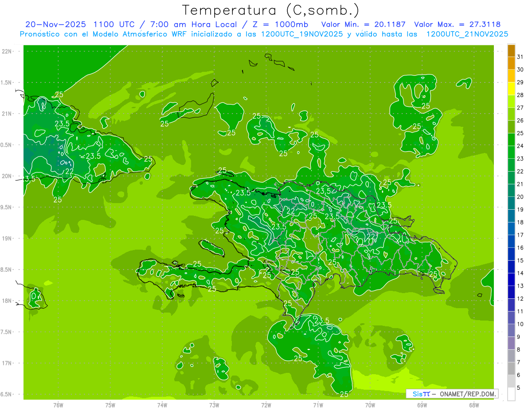This screenshot has height=411, width=532.
Task: Pick the legend swatch between 24 and 25
Action: [511, 140]
